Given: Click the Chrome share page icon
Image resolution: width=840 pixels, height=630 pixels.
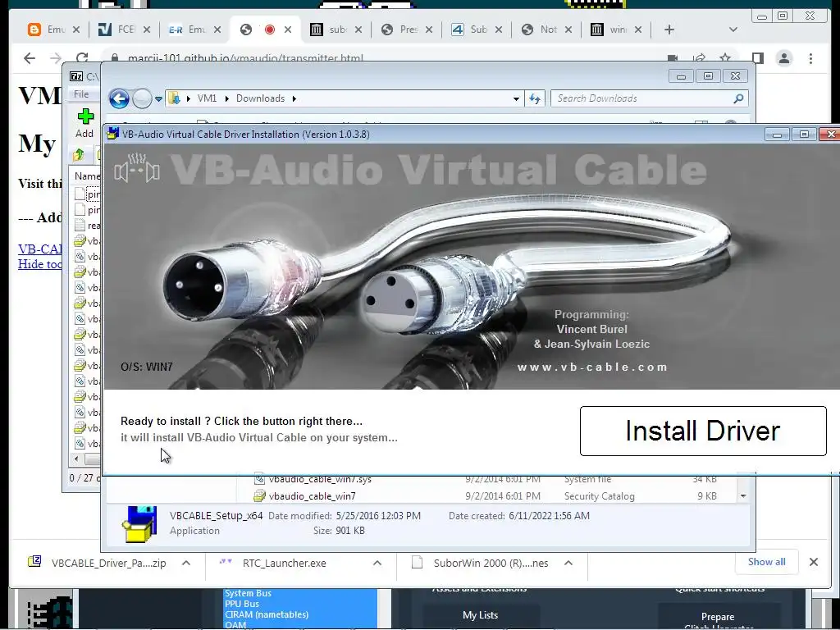Looking at the screenshot, I should point(699,58).
